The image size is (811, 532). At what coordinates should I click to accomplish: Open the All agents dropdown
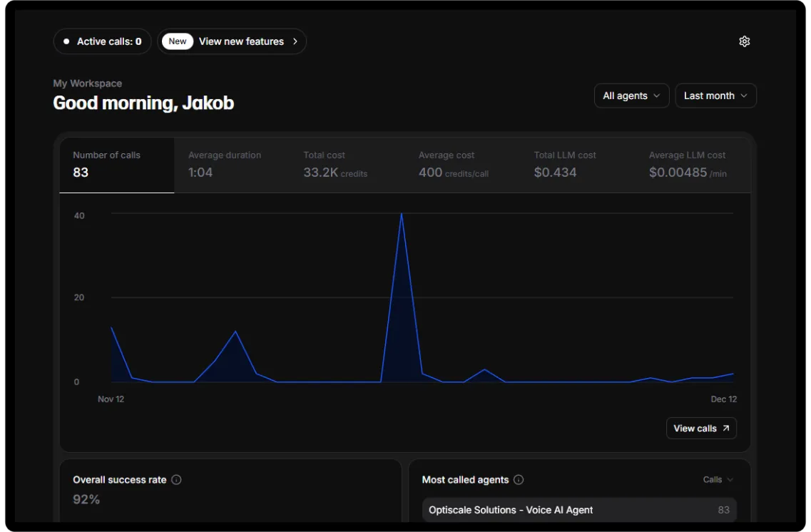pyautogui.click(x=631, y=96)
